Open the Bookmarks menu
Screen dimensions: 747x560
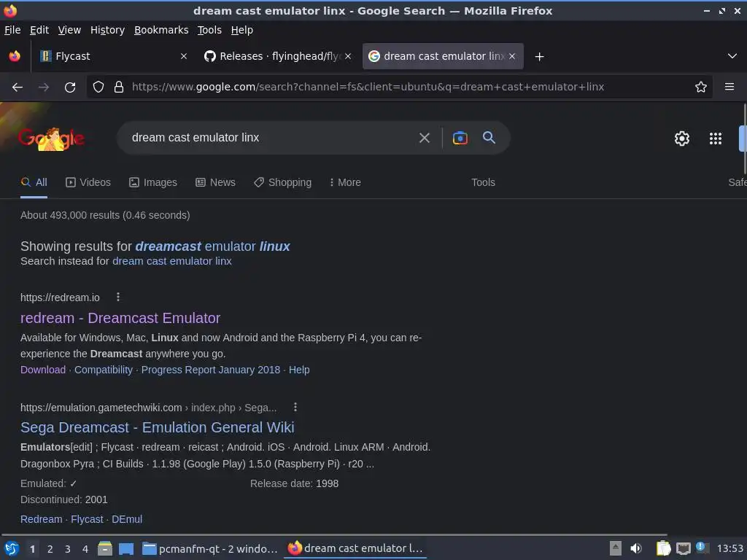click(x=161, y=30)
